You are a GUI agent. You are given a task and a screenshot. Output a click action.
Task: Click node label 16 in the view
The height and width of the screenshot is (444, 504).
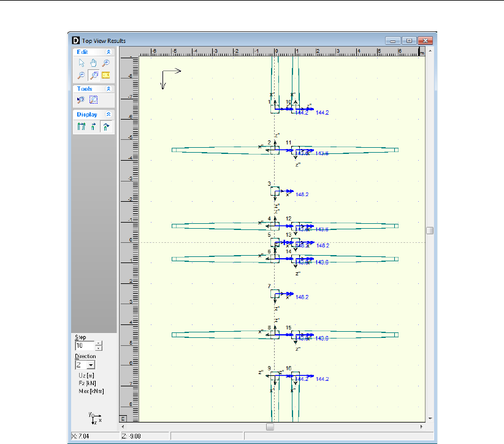pos(289,369)
